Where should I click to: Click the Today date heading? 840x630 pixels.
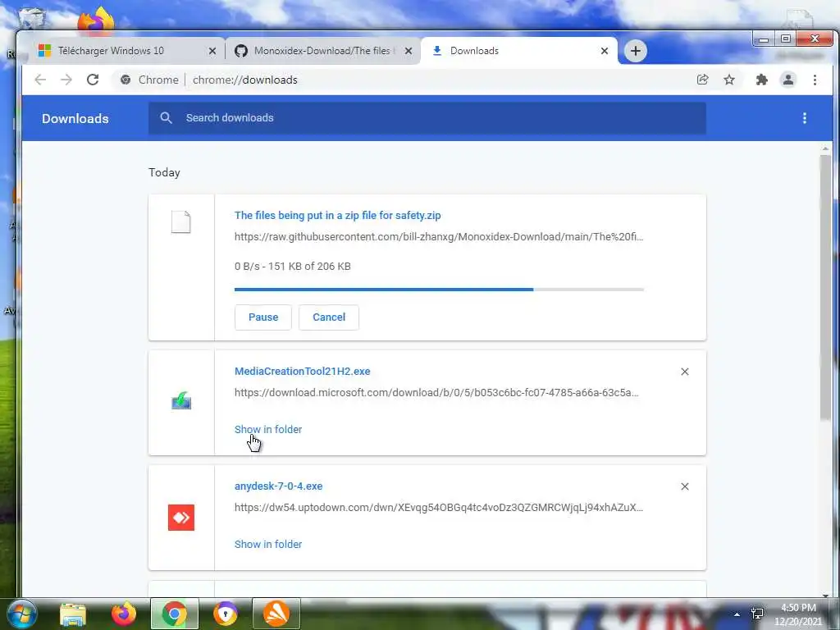click(x=164, y=172)
